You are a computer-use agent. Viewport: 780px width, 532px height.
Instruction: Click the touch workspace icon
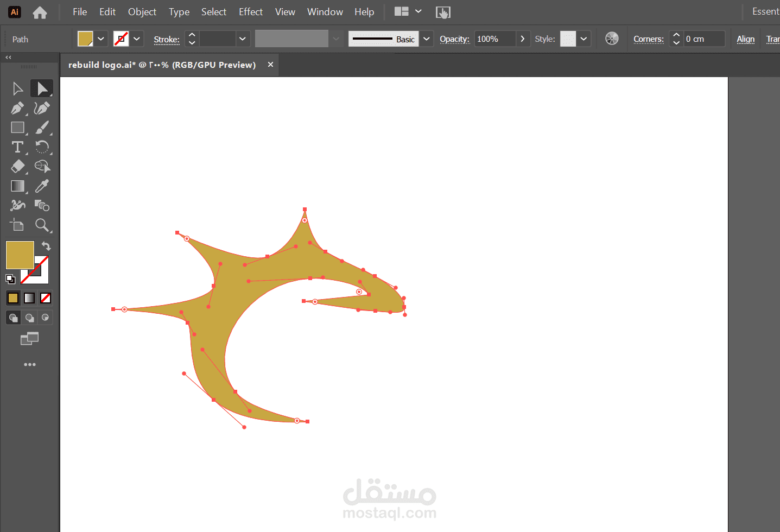(x=443, y=12)
